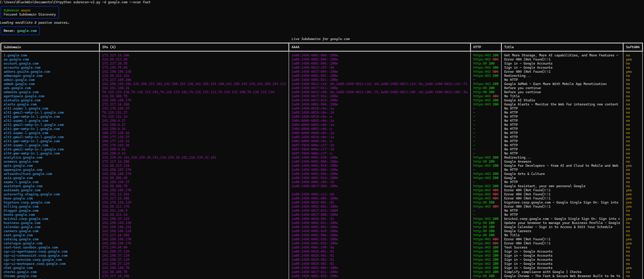This screenshot has height=279, width=644.
Task: Select subdomain "books.google.com"
Action: tap(19, 215)
